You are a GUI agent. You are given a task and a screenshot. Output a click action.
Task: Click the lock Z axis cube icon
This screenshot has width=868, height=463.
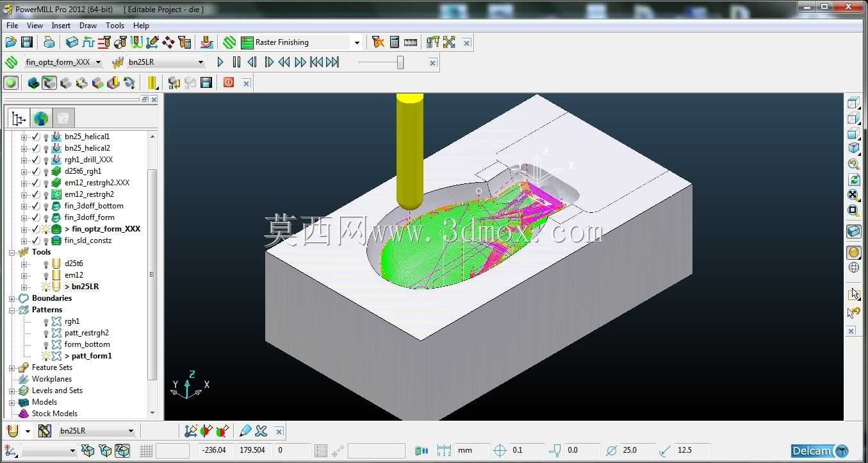[x=122, y=451]
